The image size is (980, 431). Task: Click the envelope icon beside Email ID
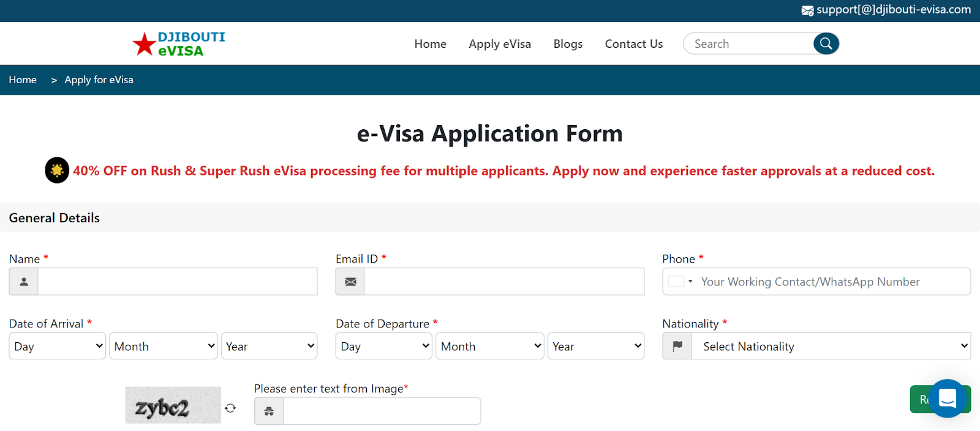[x=350, y=282]
